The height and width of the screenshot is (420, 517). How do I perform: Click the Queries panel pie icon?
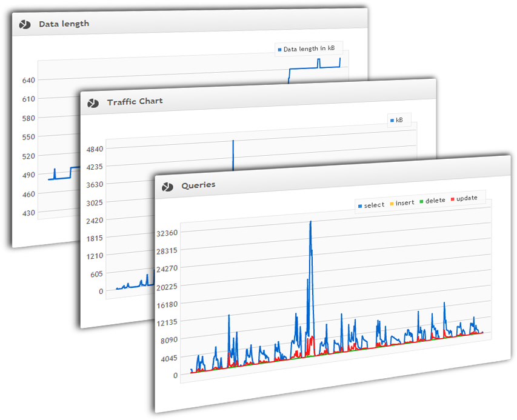click(167, 187)
